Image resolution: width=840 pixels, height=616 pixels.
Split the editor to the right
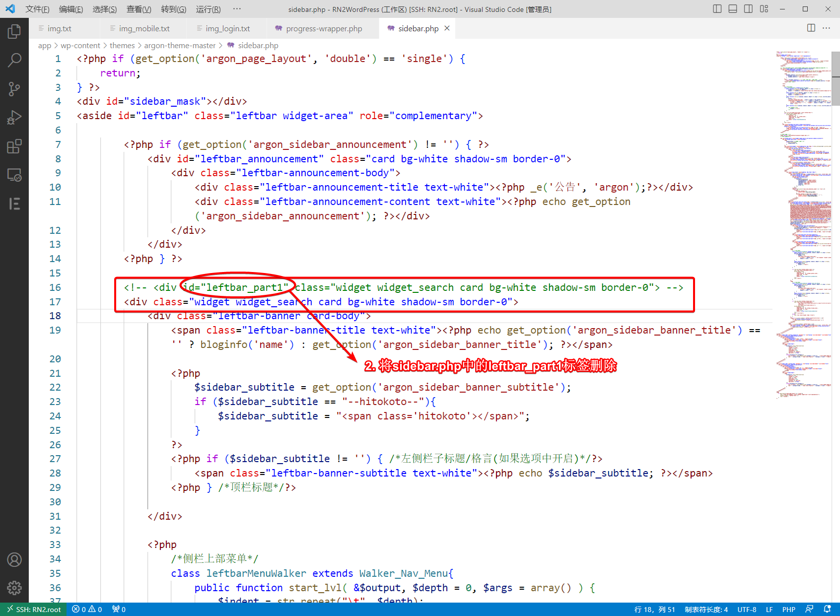(811, 28)
